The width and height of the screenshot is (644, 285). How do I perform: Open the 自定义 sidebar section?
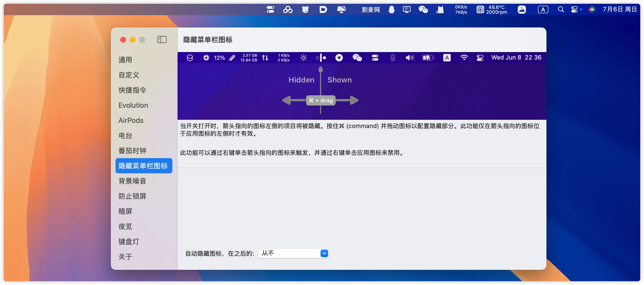[x=129, y=75]
